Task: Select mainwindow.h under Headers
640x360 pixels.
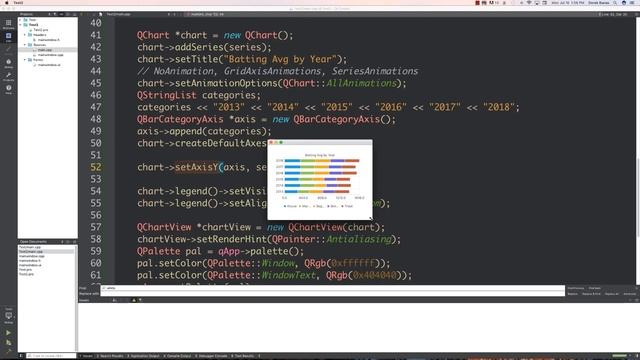Action: click(x=49, y=40)
